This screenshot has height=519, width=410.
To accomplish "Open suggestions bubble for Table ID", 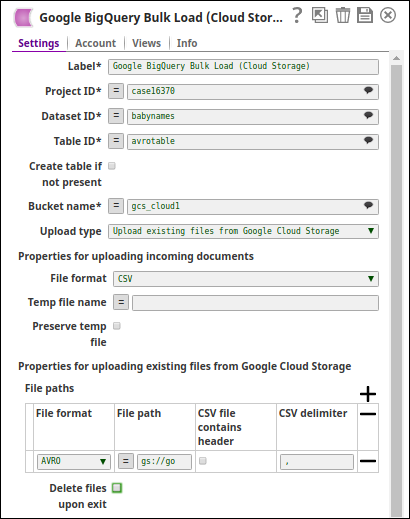I will coord(368,140).
